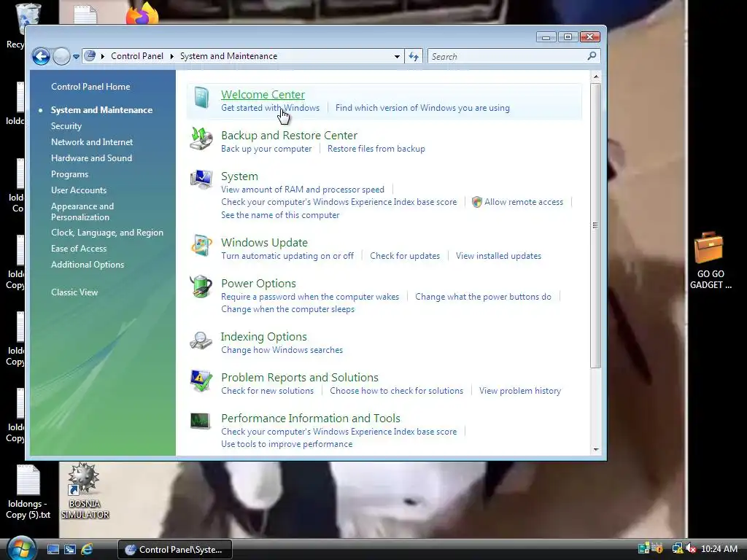Viewport: 747px width, 560px height.
Task: Open the Windows Start orb
Action: [22, 548]
